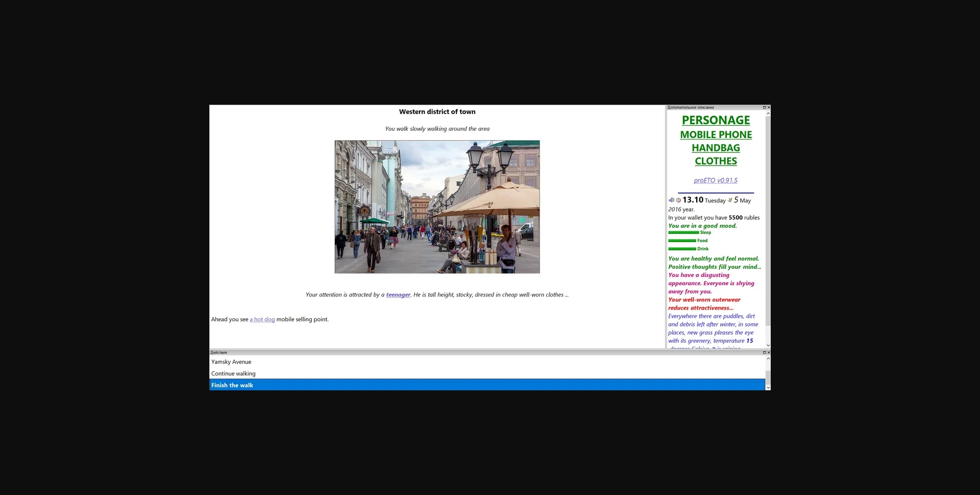Screen dimensions: 980x495
Task: Choose the Continue walking action
Action: pyautogui.click(x=234, y=373)
